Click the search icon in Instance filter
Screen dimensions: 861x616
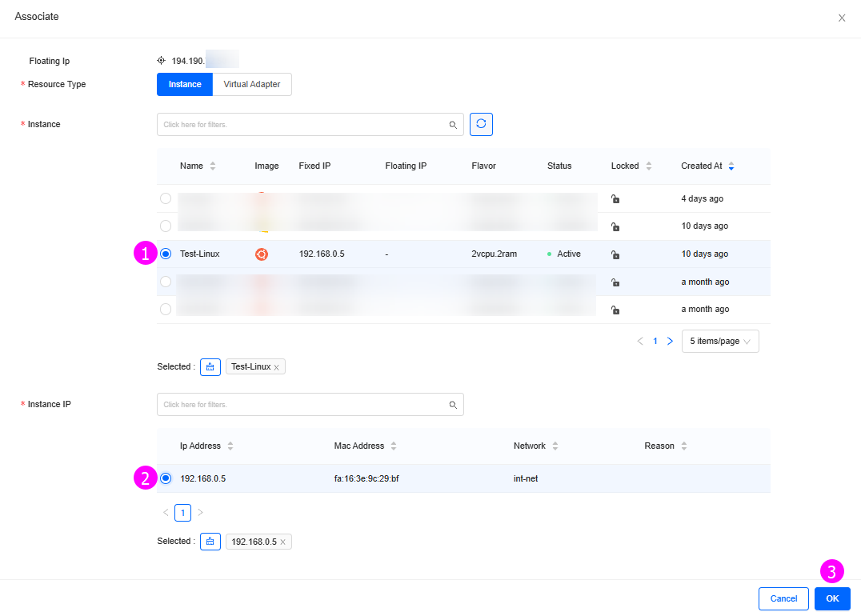point(453,125)
